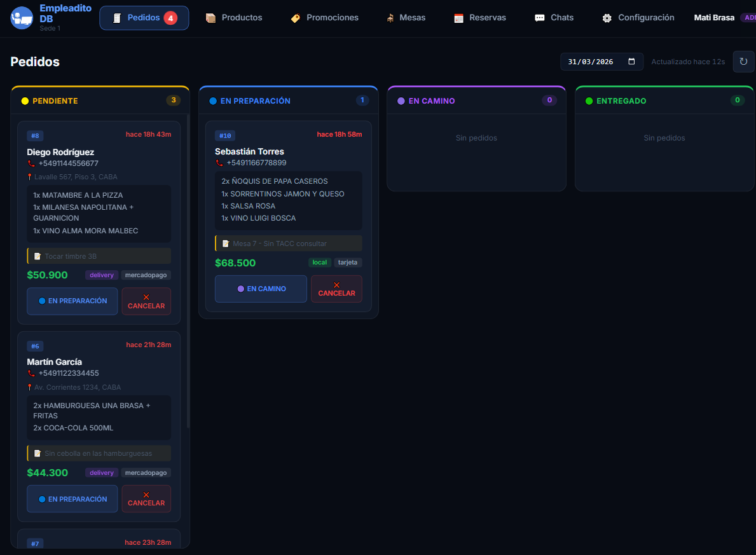The image size is (756, 555).
Task: Click the phone icon next to Diego Rodríguez's number
Action: click(x=31, y=163)
